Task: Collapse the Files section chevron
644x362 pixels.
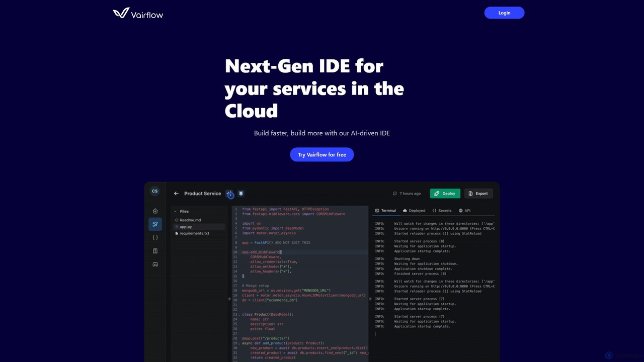Action: click(176, 212)
